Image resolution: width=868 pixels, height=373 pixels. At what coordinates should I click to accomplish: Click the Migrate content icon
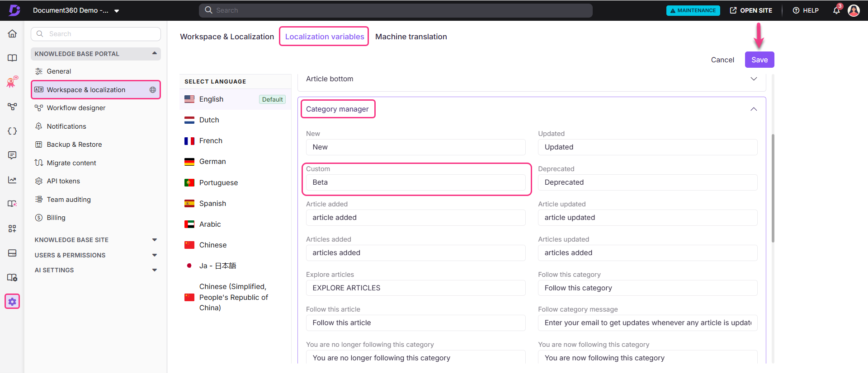click(x=39, y=163)
